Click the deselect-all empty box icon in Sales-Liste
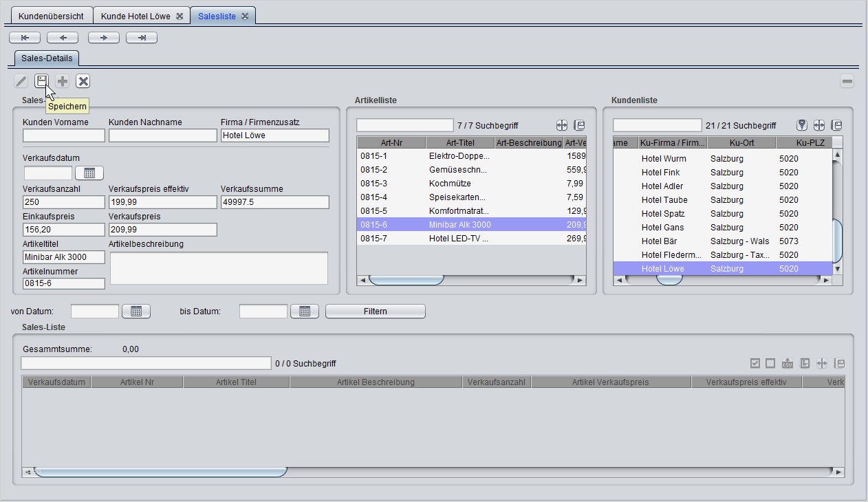This screenshot has height=502, width=868. click(770, 363)
